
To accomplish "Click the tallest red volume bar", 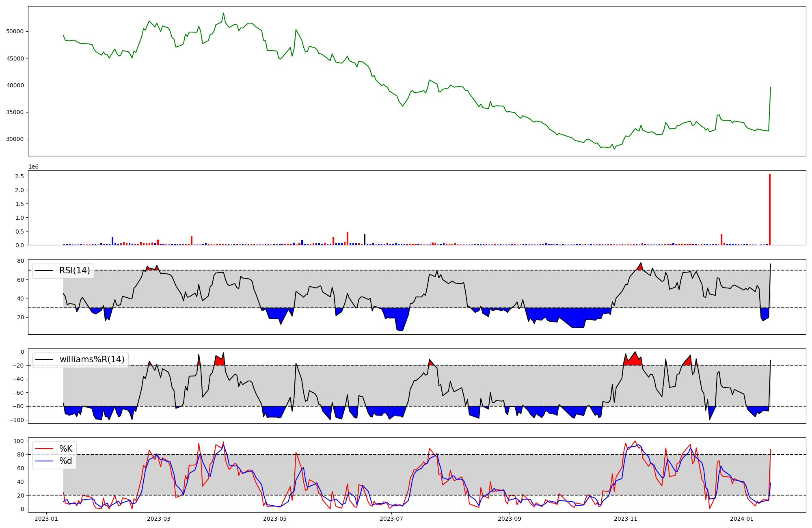I will pyautogui.click(x=769, y=209).
